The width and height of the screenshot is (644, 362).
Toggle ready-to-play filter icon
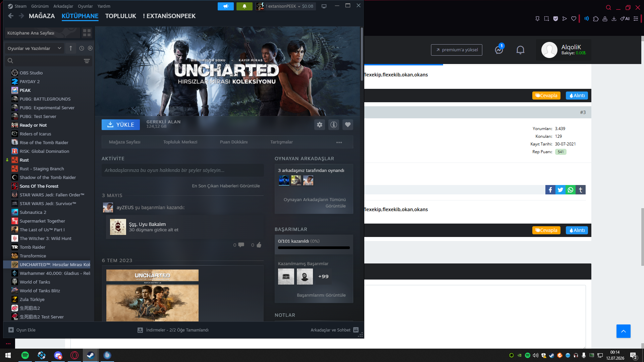click(x=90, y=48)
